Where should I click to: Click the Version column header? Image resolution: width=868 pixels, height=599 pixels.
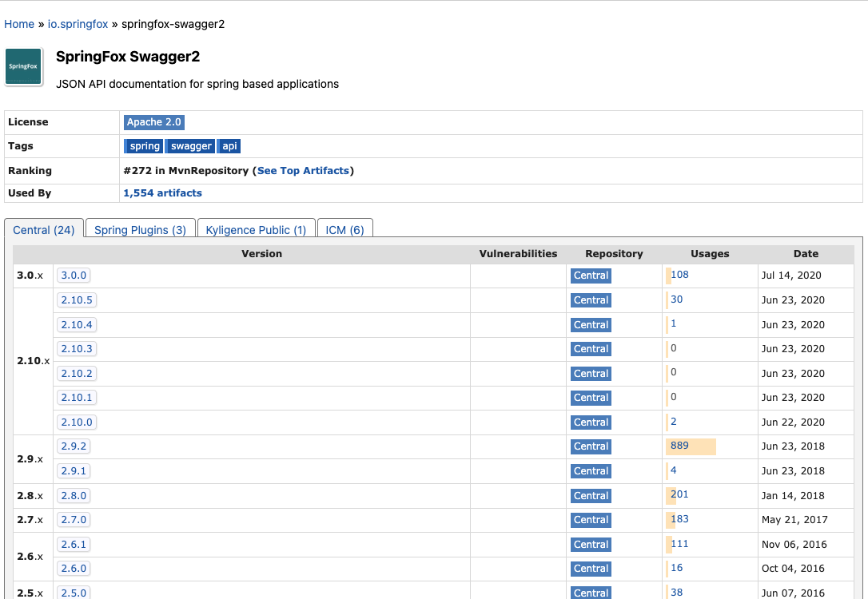click(261, 254)
